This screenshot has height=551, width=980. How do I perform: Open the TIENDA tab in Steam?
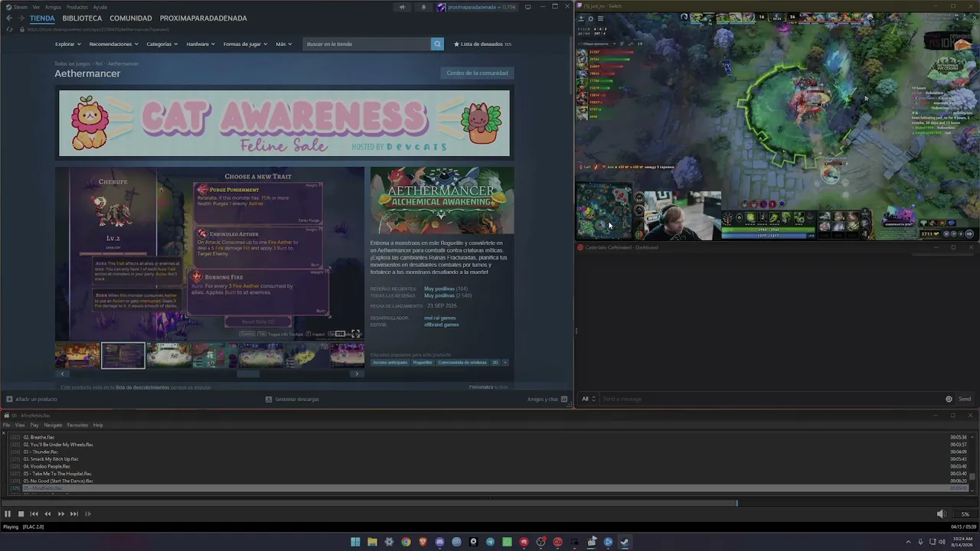42,18
